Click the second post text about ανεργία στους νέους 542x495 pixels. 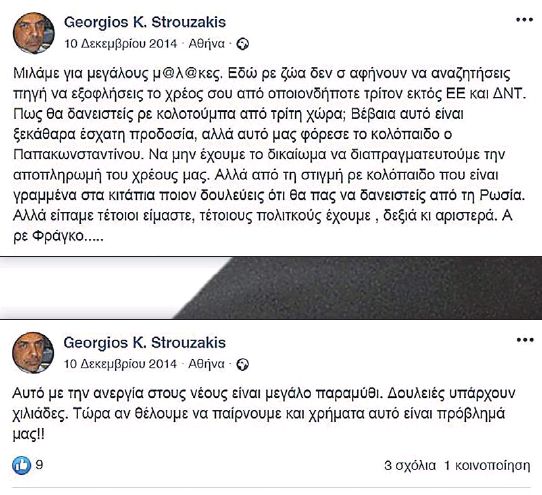tap(263, 413)
